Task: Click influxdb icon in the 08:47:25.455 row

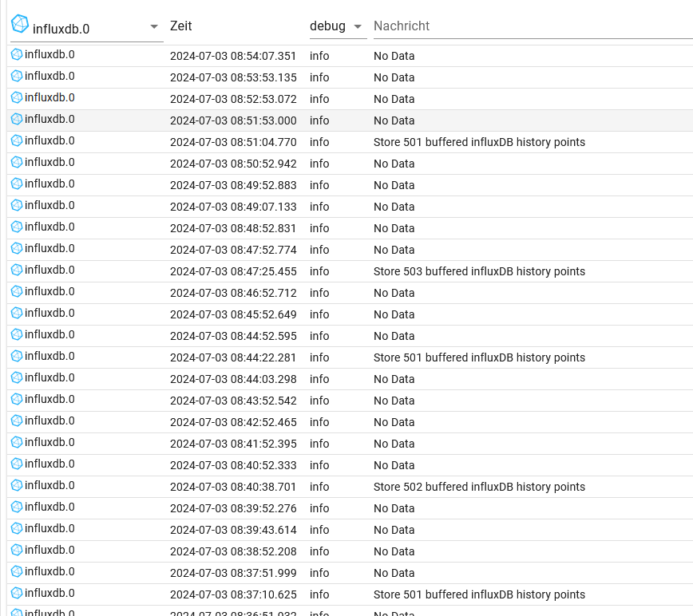Action: [17, 270]
